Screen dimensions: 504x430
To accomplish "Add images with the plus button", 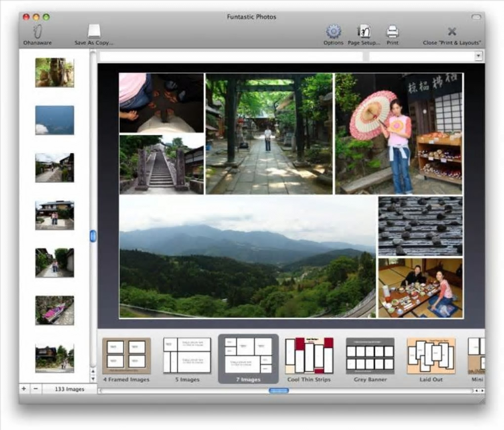I will click(x=24, y=389).
